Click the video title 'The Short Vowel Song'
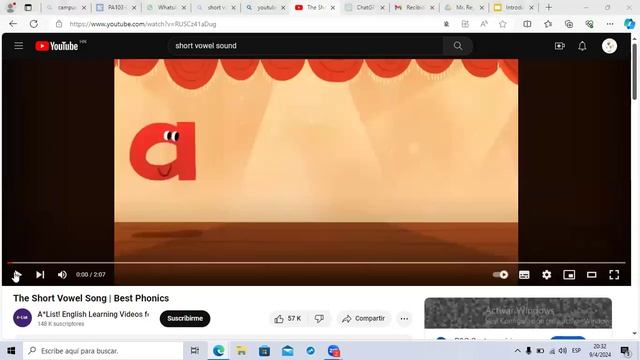 (x=91, y=298)
